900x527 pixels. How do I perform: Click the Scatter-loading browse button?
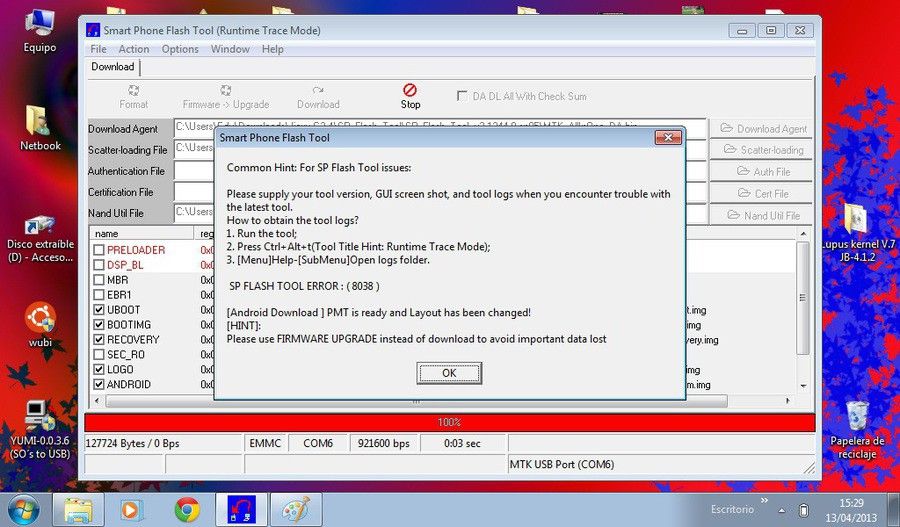pyautogui.click(x=762, y=150)
